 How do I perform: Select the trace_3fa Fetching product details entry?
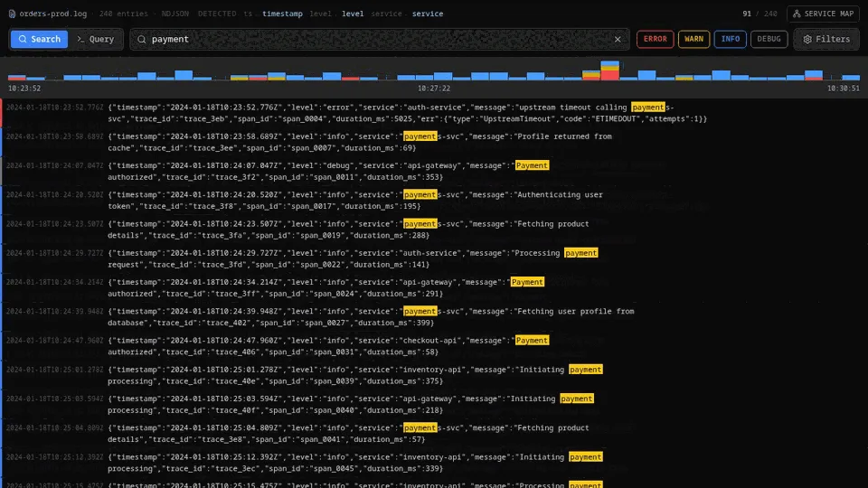click(x=434, y=230)
